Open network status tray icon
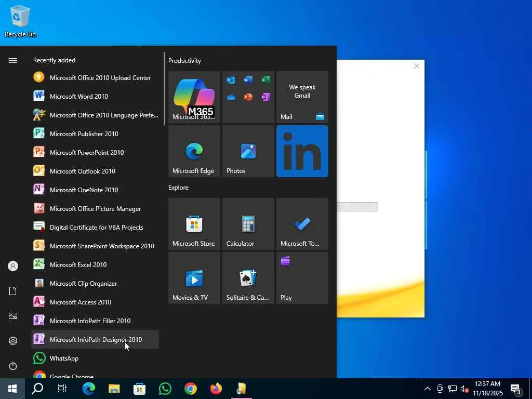The image size is (532, 399). point(453,389)
